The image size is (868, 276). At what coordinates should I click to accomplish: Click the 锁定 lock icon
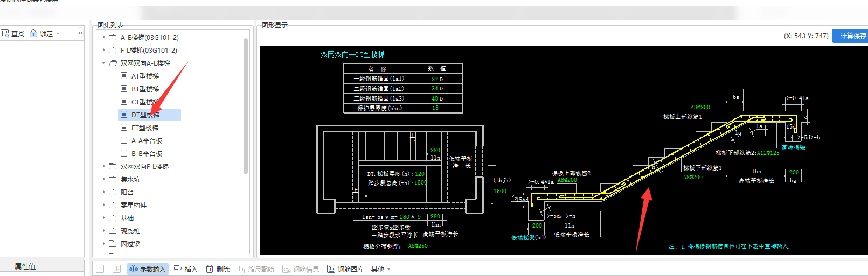pos(33,33)
